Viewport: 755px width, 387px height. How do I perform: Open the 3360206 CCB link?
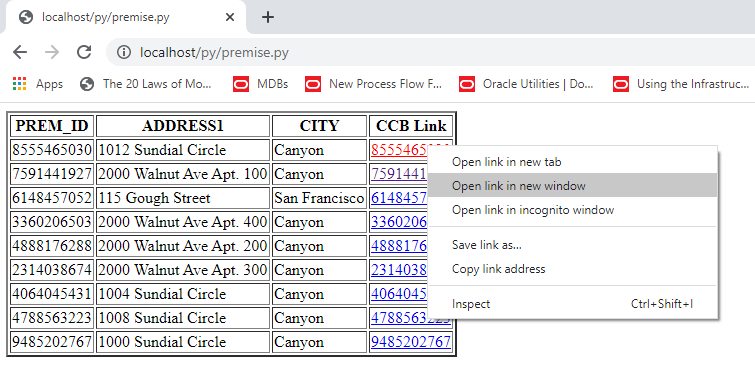point(399,222)
